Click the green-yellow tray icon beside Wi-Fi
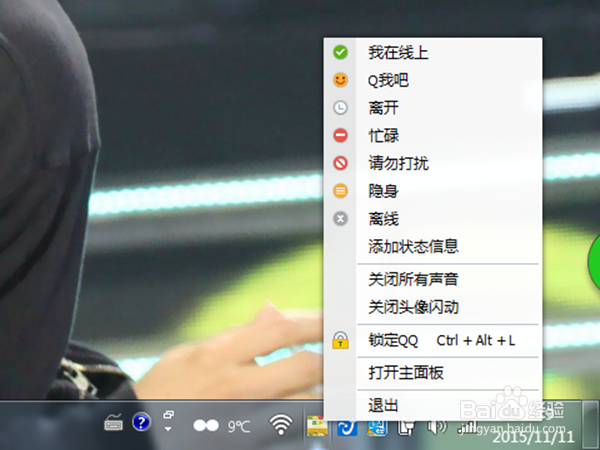 pos(317,427)
